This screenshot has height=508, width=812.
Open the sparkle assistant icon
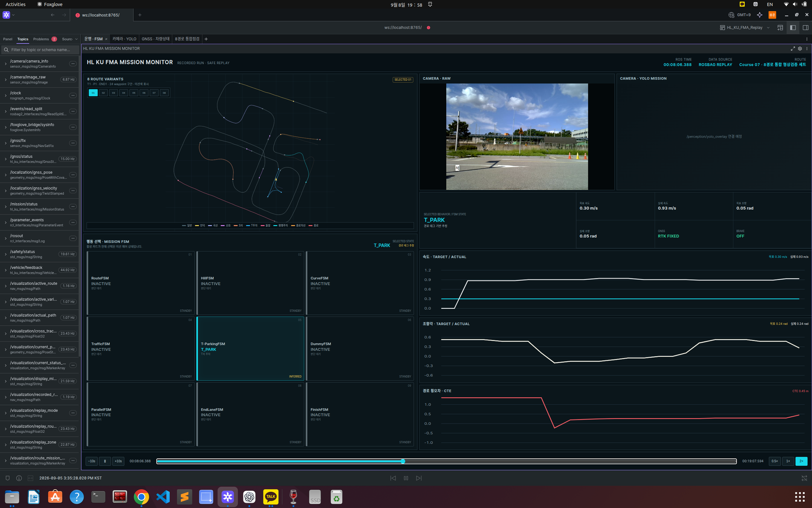pyautogui.click(x=760, y=15)
